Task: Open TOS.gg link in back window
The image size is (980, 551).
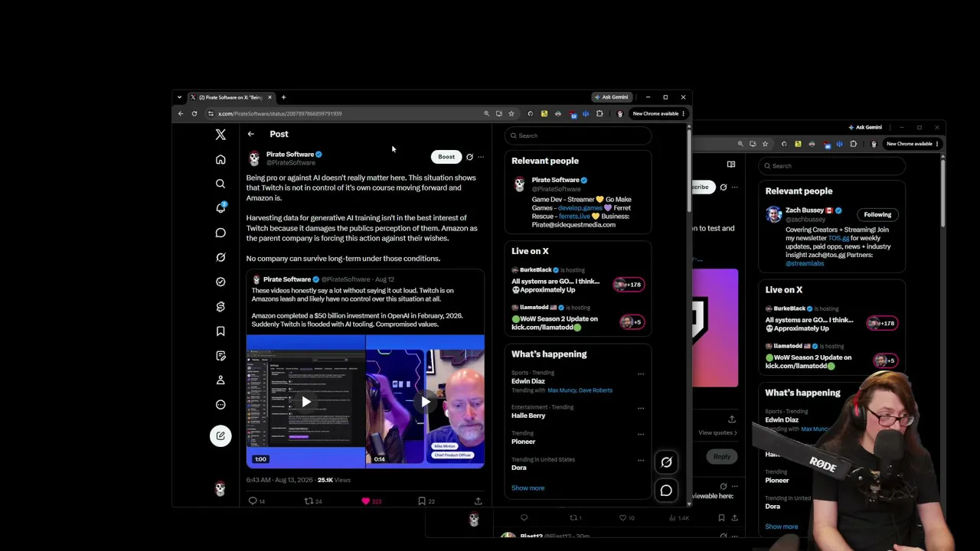Action: (x=838, y=238)
